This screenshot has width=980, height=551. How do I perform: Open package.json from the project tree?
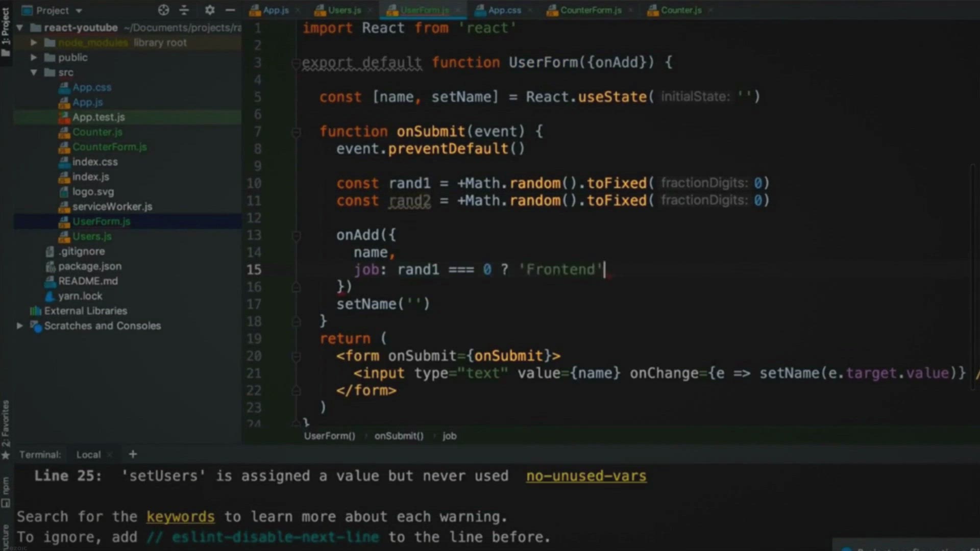point(90,266)
